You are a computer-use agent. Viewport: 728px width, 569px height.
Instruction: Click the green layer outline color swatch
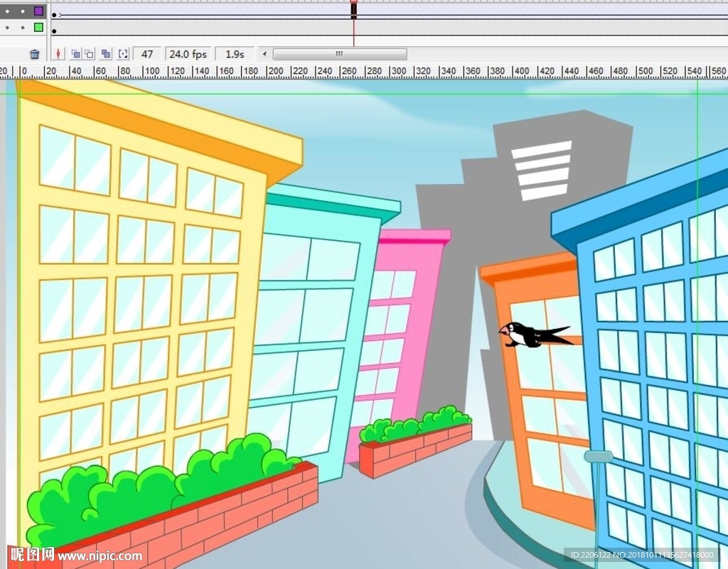point(38,28)
